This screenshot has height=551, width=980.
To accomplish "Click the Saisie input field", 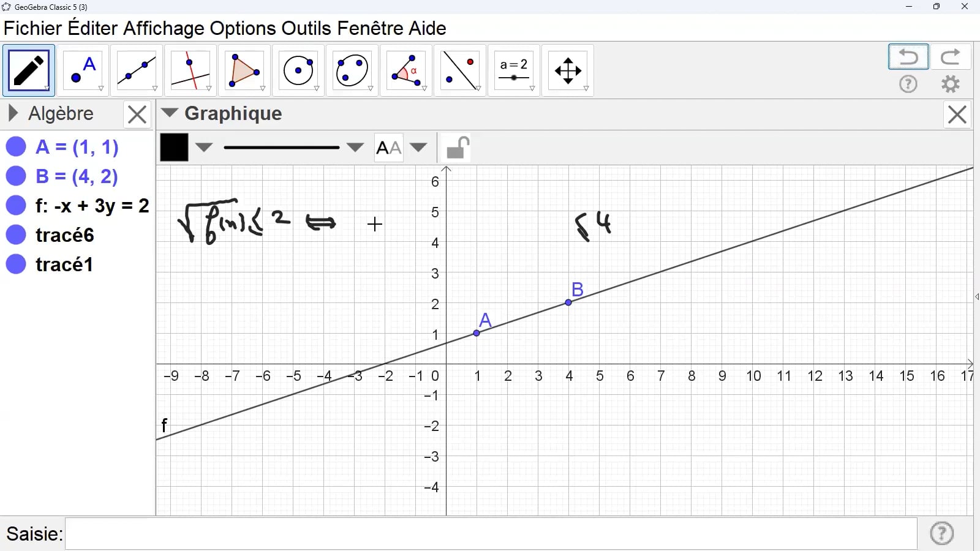I will point(490,534).
